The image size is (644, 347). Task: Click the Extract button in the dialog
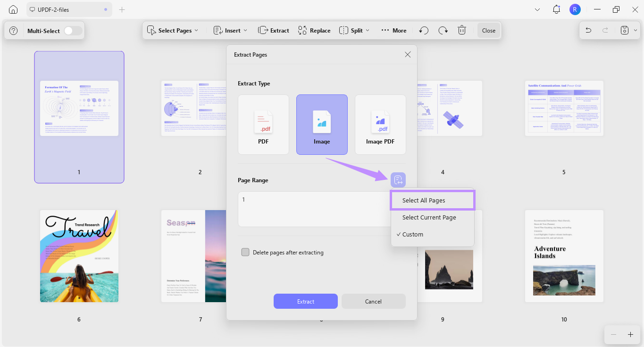[305, 301]
